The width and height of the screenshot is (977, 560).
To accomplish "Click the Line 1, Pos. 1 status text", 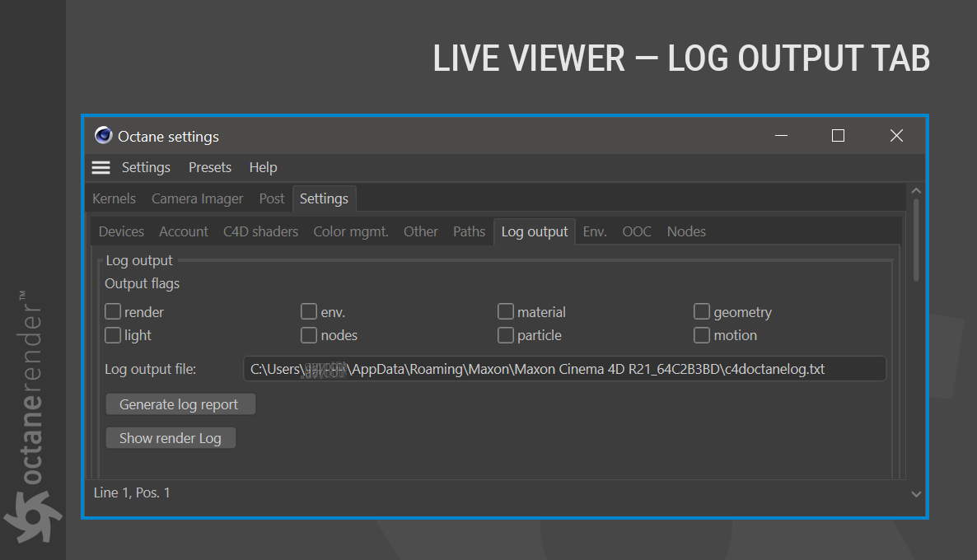I will tap(132, 492).
